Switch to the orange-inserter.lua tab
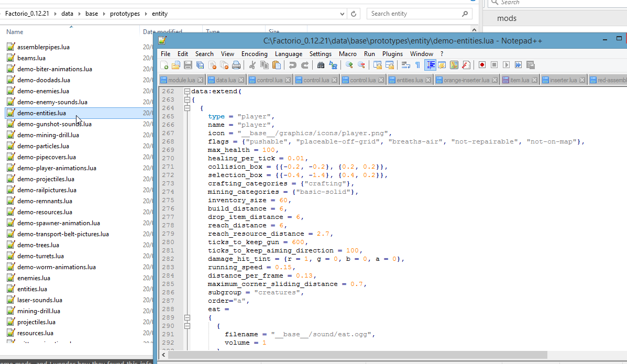This screenshot has width=627, height=364. 466,80
